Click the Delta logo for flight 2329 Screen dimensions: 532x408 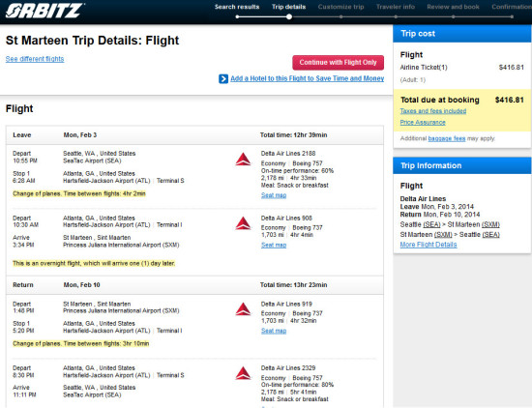[x=243, y=373]
